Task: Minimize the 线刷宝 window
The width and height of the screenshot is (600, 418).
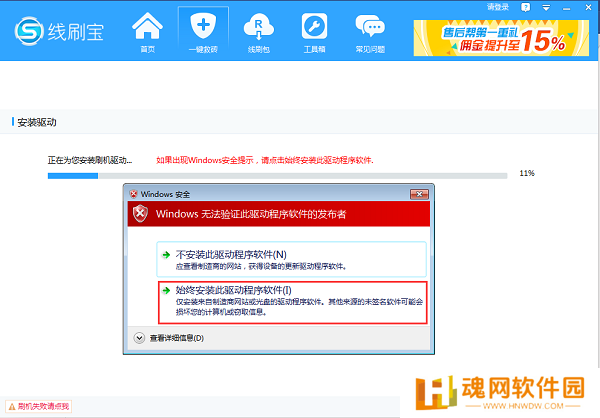Action: pos(567,8)
